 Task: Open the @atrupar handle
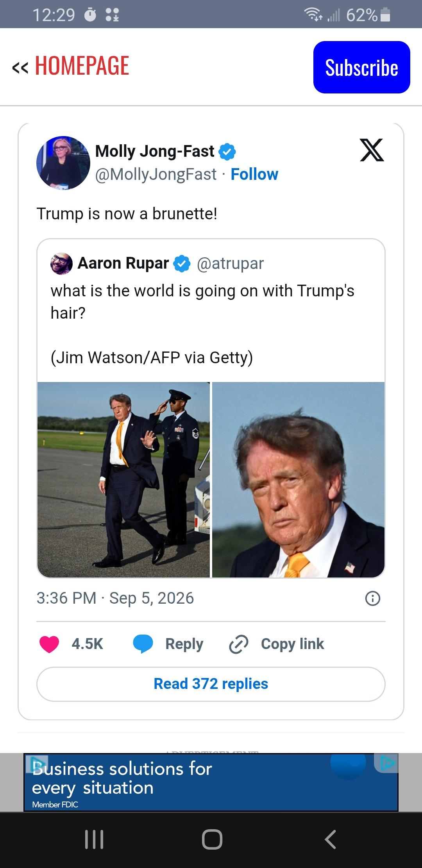click(231, 264)
